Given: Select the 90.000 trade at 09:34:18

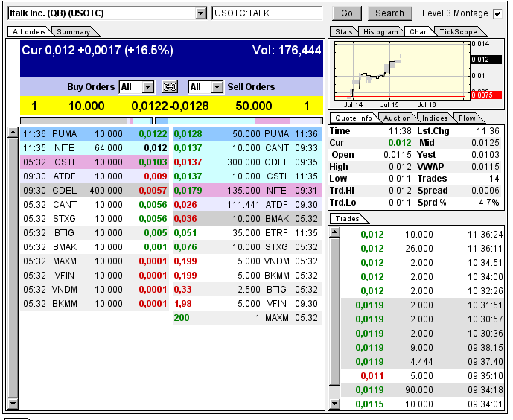Looking at the screenshot, I should click(x=422, y=390).
